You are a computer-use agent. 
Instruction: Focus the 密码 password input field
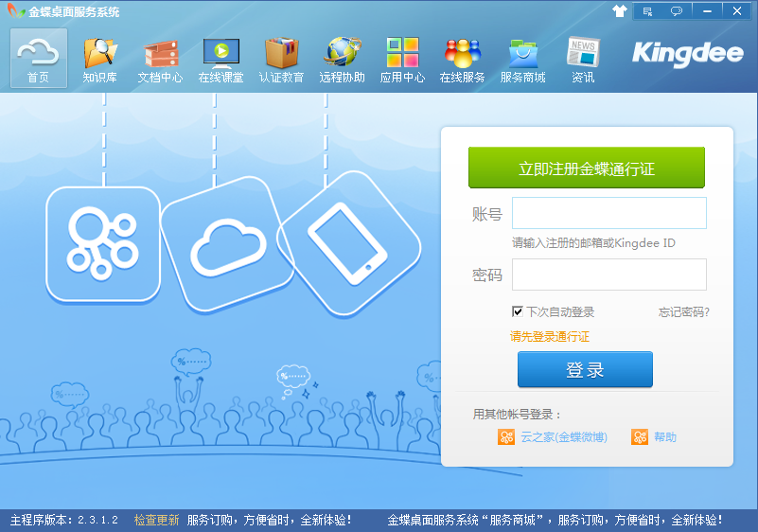609,275
